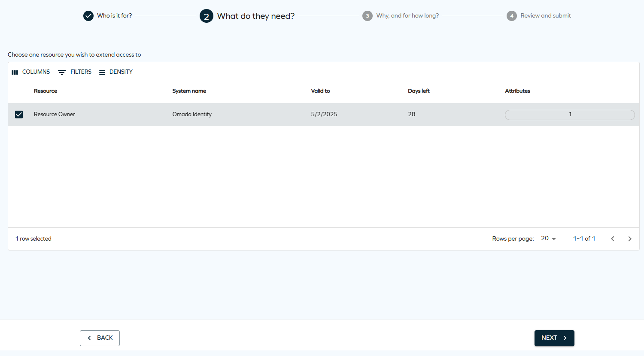Click the Next button
This screenshot has height=356, width=644.
(x=554, y=338)
